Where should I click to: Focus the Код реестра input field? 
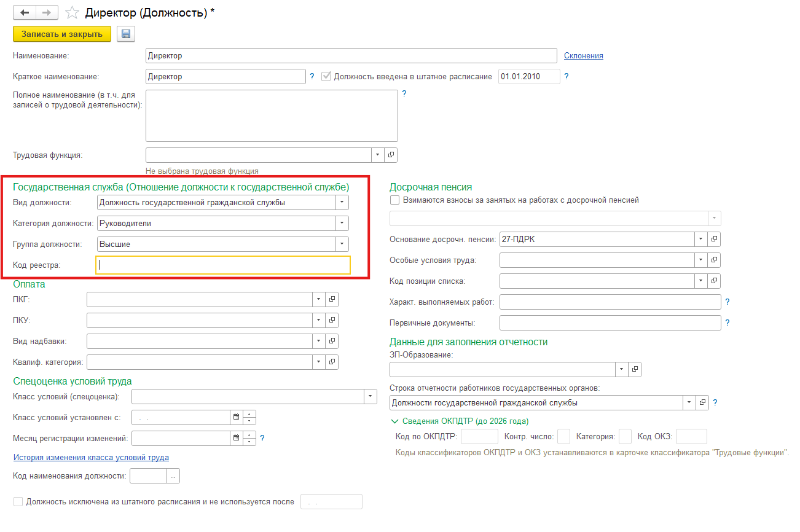point(223,265)
